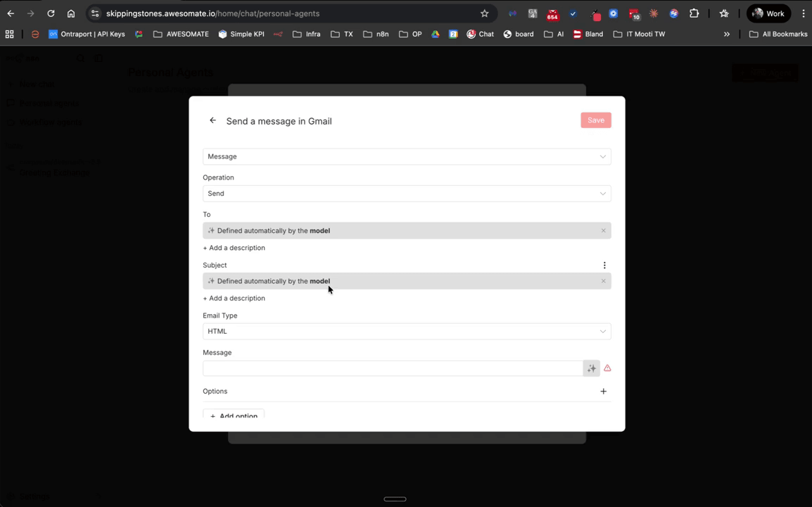The width and height of the screenshot is (812, 507).
Task: Click the red warning indicator beside Message field
Action: click(x=607, y=368)
